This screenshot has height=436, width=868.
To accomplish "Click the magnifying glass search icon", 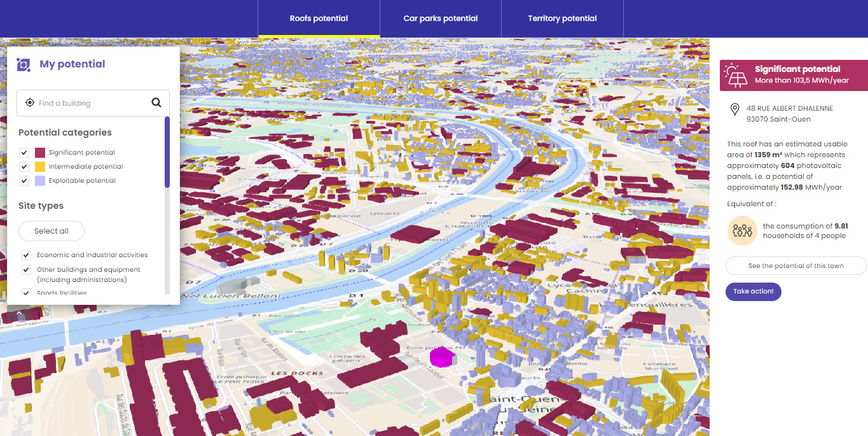I will point(156,103).
